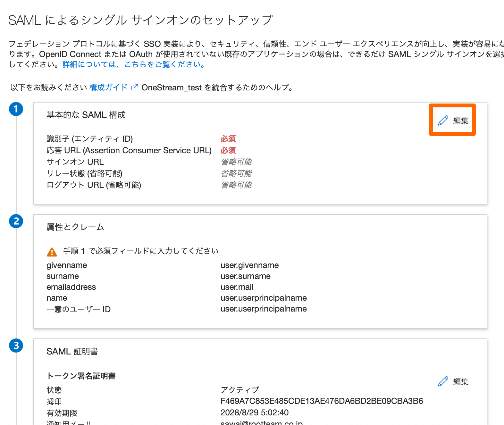504x425 pixels.
Task: Click the サインオン URL label
Action: point(75,162)
